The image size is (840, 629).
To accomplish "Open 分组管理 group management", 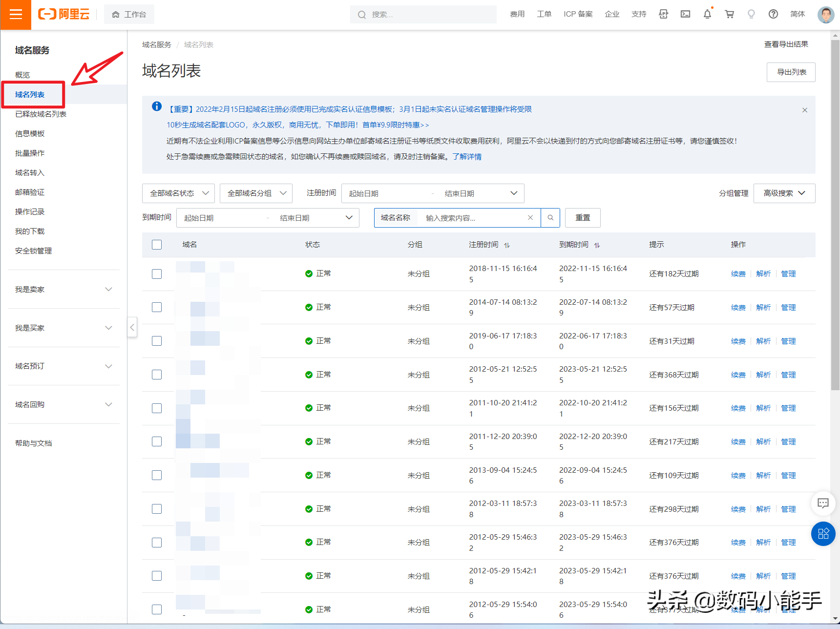I will pyautogui.click(x=734, y=193).
